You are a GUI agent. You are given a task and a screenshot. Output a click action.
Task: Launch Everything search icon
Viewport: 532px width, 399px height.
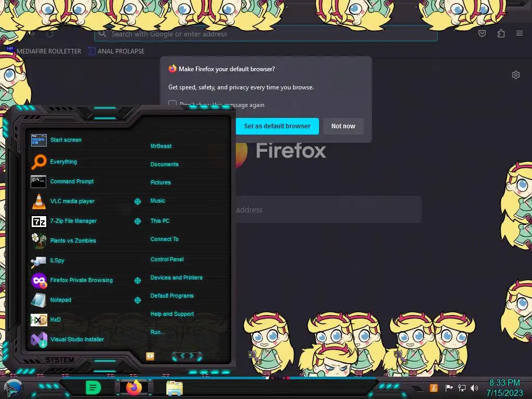[x=38, y=162]
